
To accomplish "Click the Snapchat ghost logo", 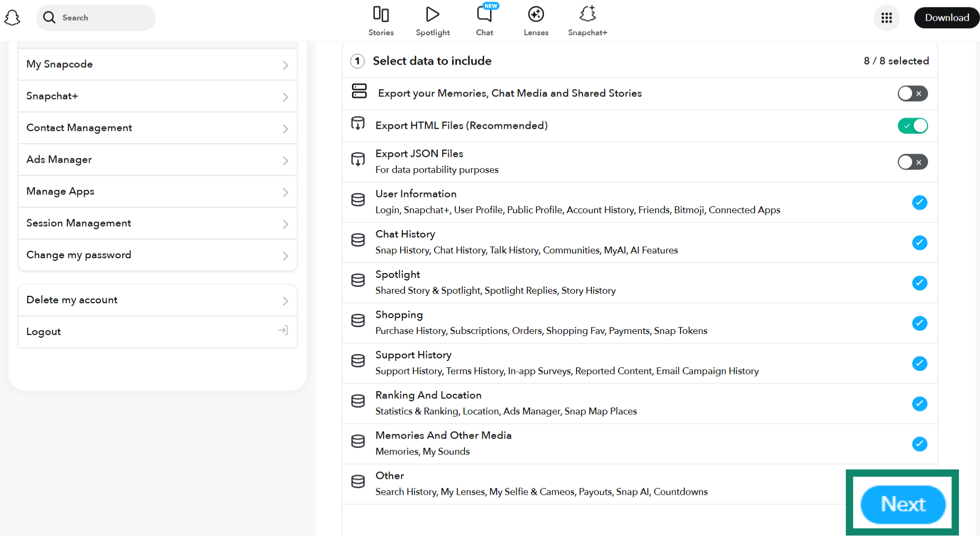I will point(12,18).
